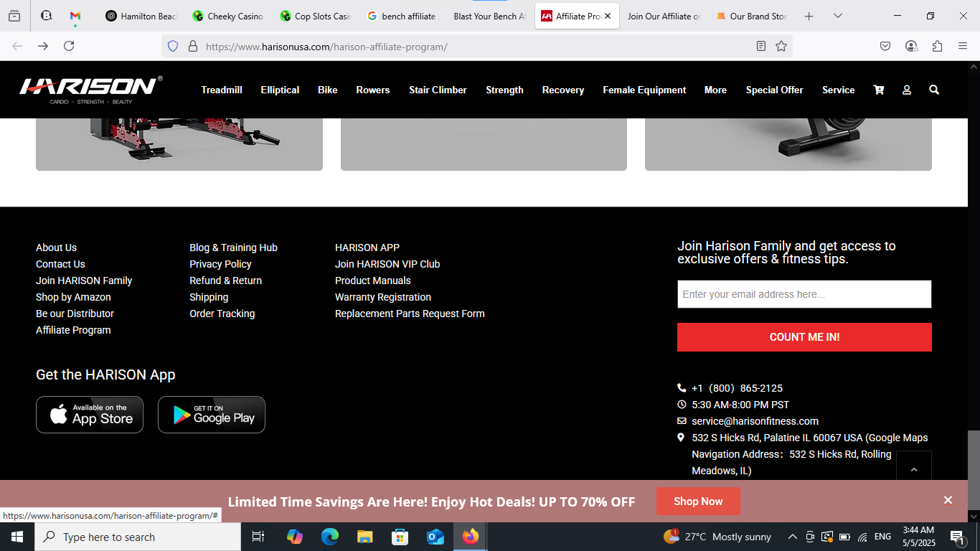The image size is (980, 551).
Task: Open the Female Equipment menu
Action: 644,90
